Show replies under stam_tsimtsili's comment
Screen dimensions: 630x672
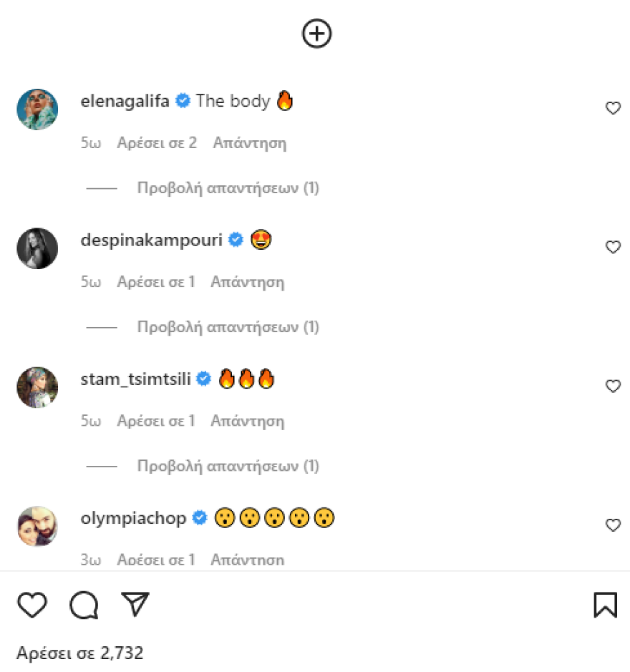click(228, 466)
